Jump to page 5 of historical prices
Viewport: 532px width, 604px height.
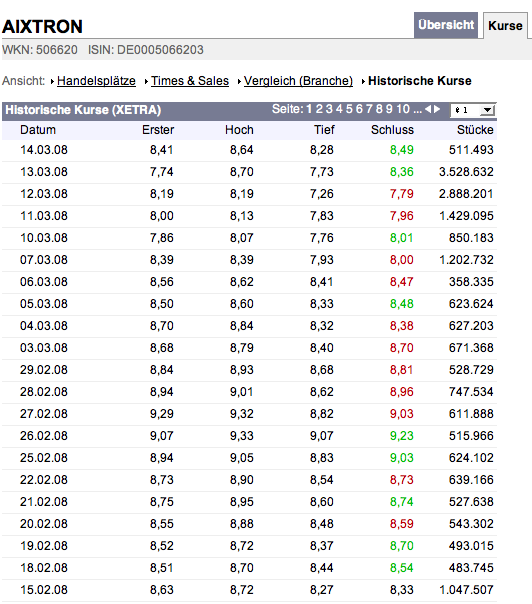[x=349, y=109]
